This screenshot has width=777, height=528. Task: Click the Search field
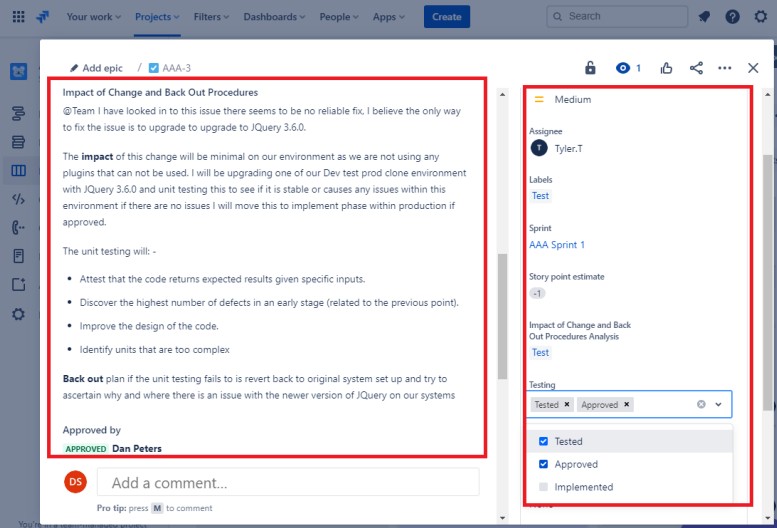coord(617,16)
